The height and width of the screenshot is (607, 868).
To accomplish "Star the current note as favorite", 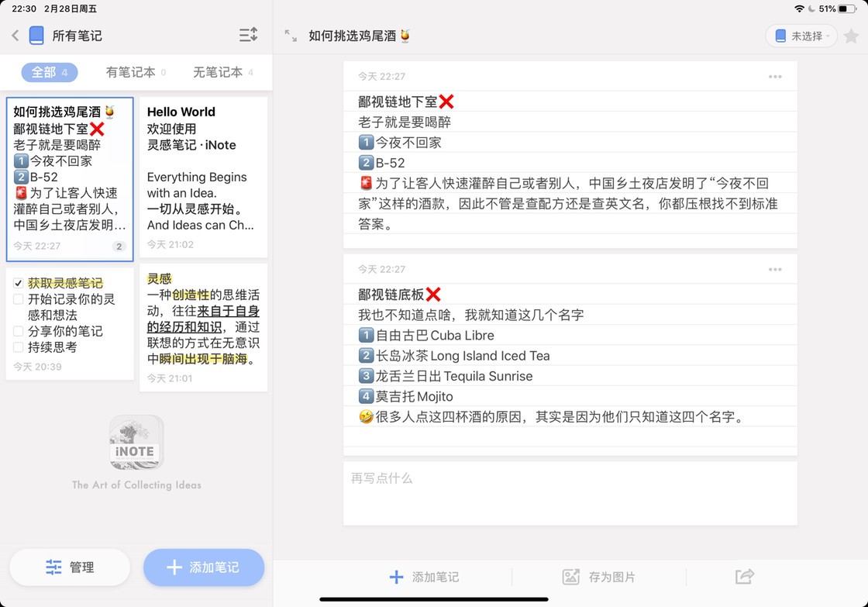I will [851, 36].
